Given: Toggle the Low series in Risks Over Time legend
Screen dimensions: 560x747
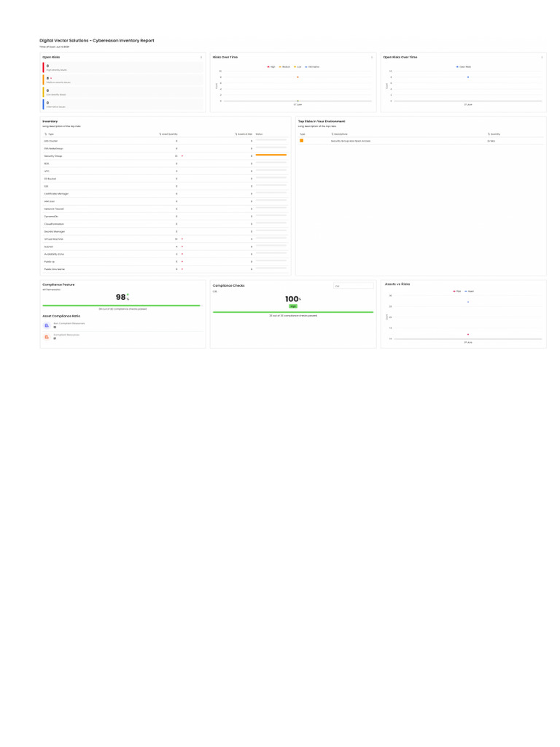Looking at the screenshot, I should coord(297,66).
